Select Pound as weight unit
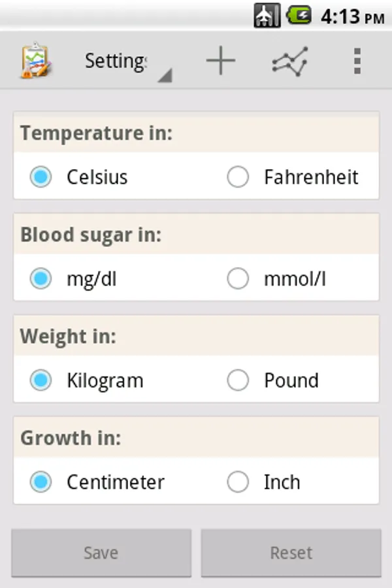Viewport: 392px width, 588px height. [x=238, y=381]
